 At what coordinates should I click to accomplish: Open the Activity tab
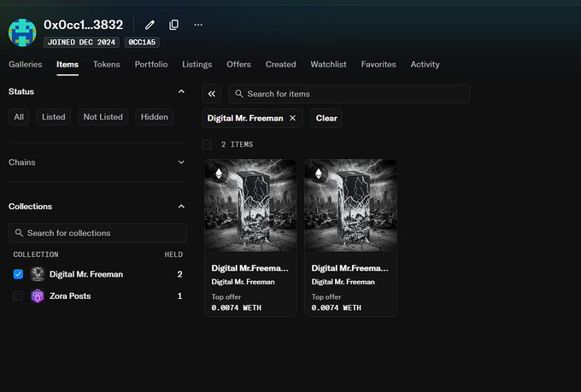(x=425, y=64)
